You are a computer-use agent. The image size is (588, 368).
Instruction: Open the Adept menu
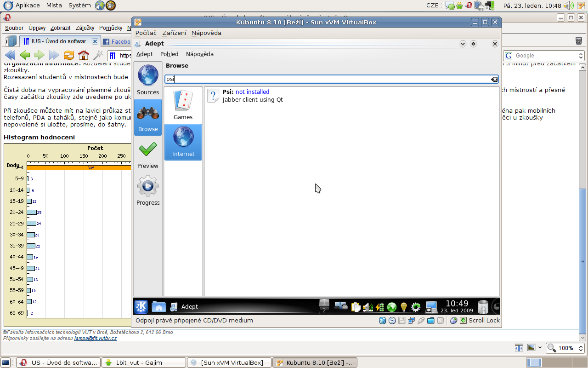pyautogui.click(x=145, y=54)
